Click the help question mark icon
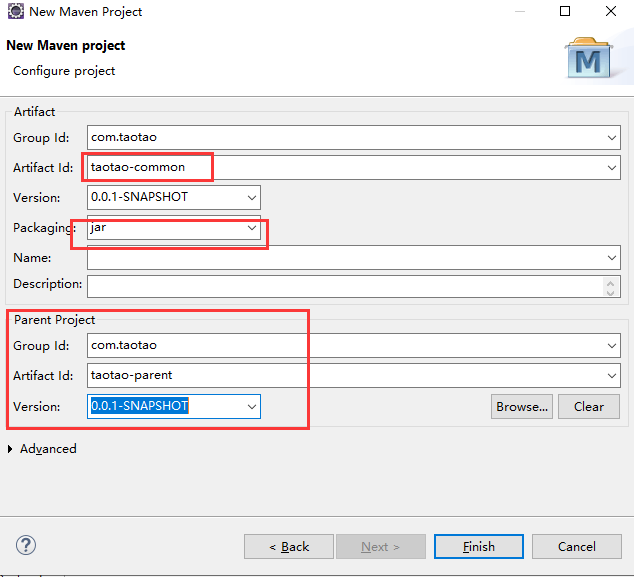 click(x=26, y=545)
